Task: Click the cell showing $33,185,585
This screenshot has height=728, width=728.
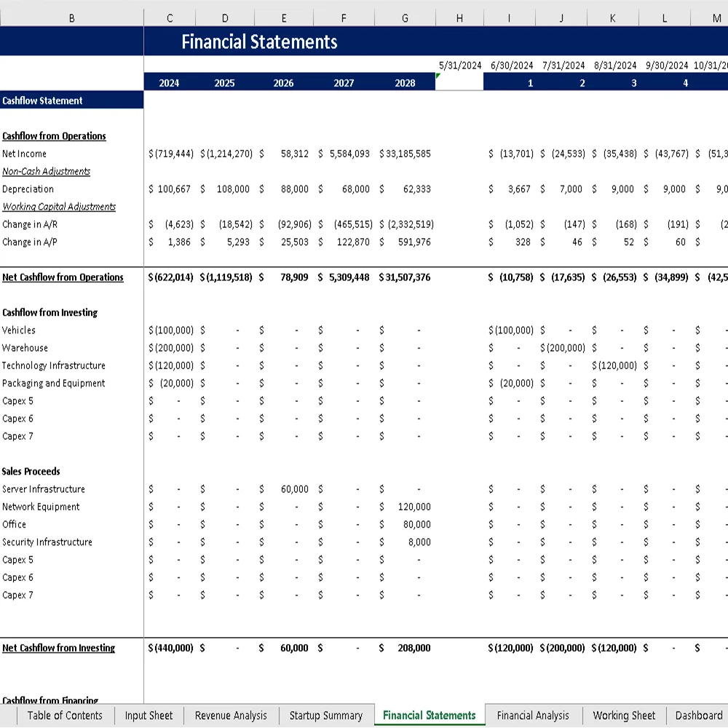Action: (x=405, y=154)
